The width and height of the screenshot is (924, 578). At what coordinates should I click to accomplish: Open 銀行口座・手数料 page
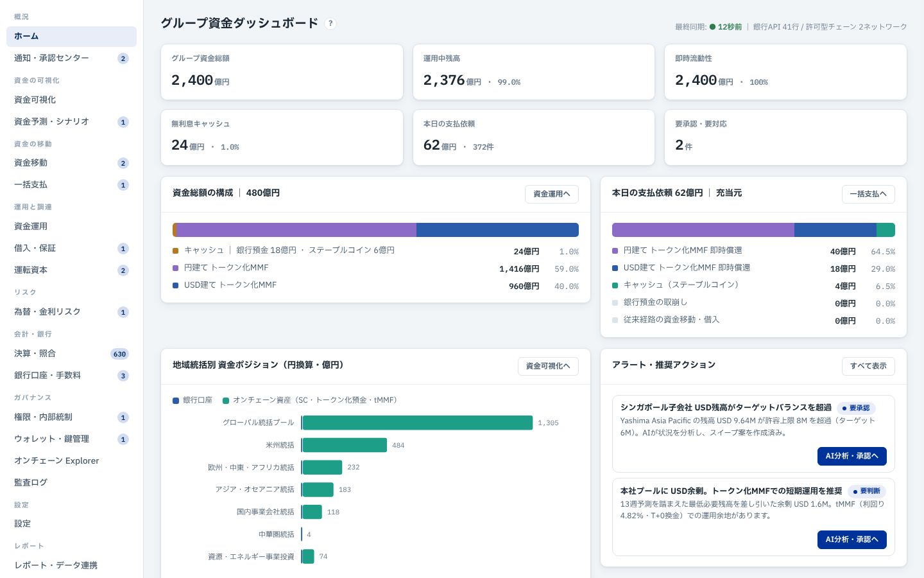tap(71, 376)
